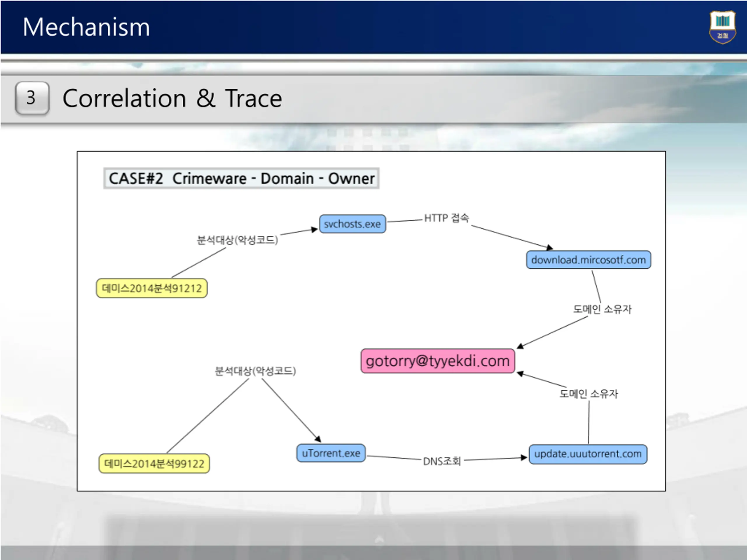Image resolution: width=747 pixels, height=560 pixels.
Task: Click the DNS조회 edge label
Action: click(442, 461)
